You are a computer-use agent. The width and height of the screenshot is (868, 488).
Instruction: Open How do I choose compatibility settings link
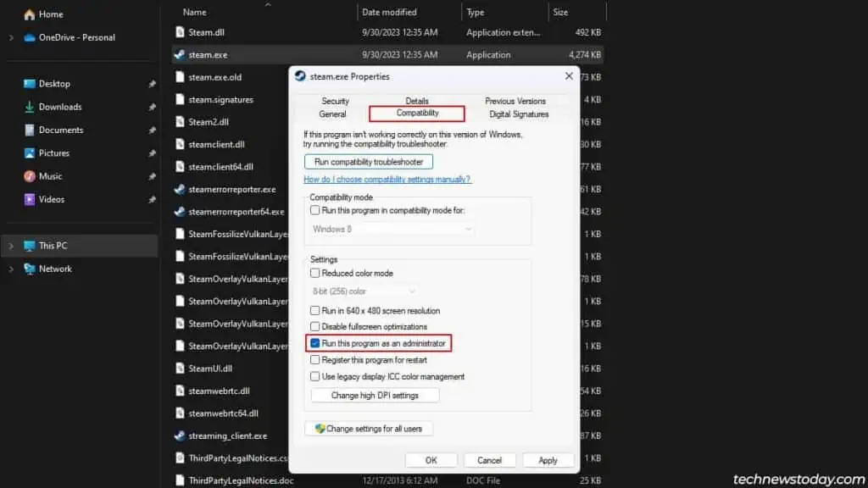(x=387, y=180)
